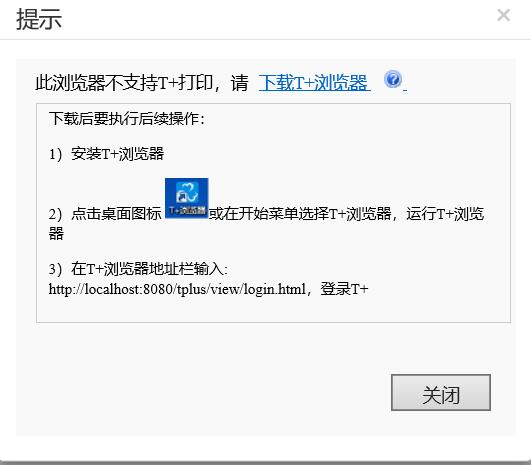Click the 关闭 button
The height and width of the screenshot is (465, 531).
click(x=441, y=393)
